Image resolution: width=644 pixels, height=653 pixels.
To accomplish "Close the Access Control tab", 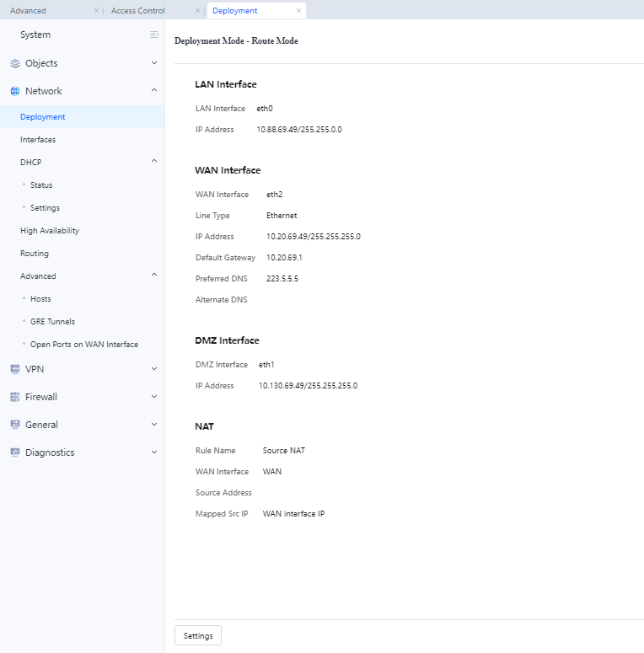I will coord(197,11).
